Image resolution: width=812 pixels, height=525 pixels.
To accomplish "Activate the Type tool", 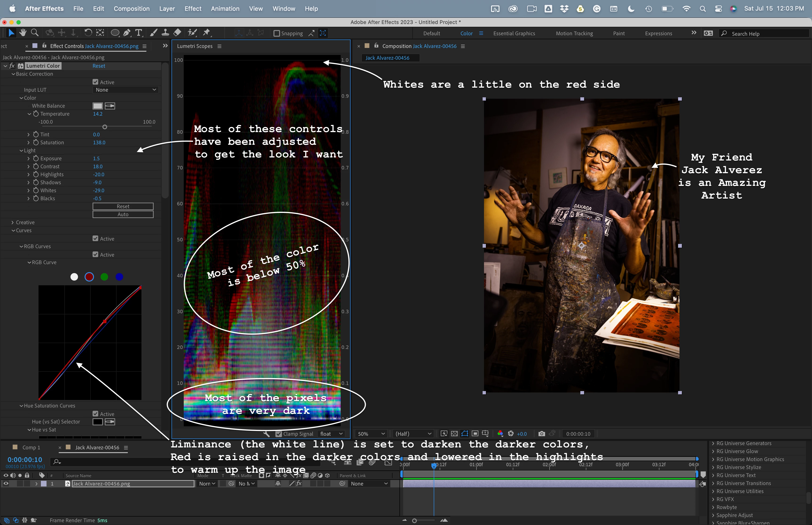I will click(x=139, y=33).
